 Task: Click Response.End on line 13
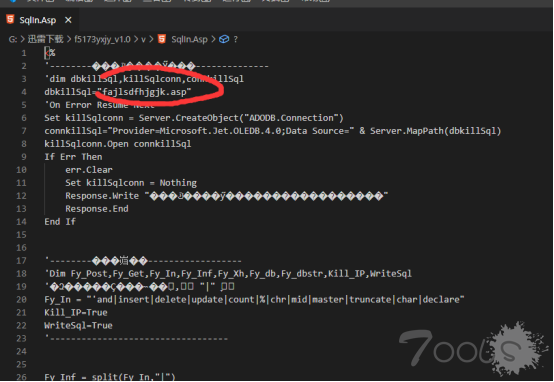pos(96,209)
